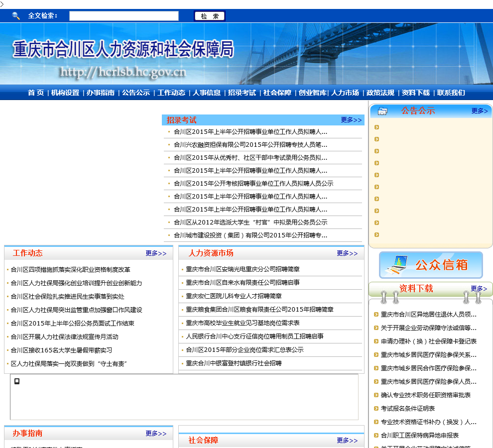Select 招录考试 in the nav bar
Viewport: 493px width, 448px height.
(242, 93)
